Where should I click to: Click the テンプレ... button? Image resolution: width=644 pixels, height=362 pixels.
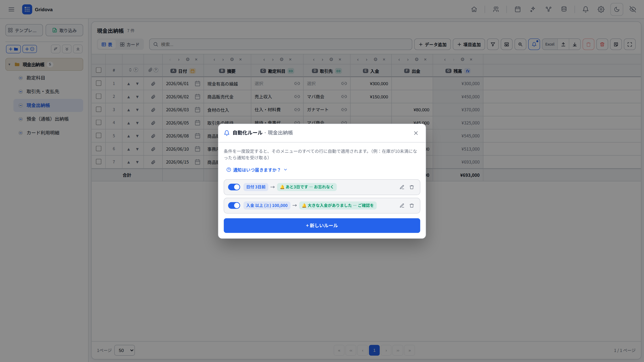point(24,30)
